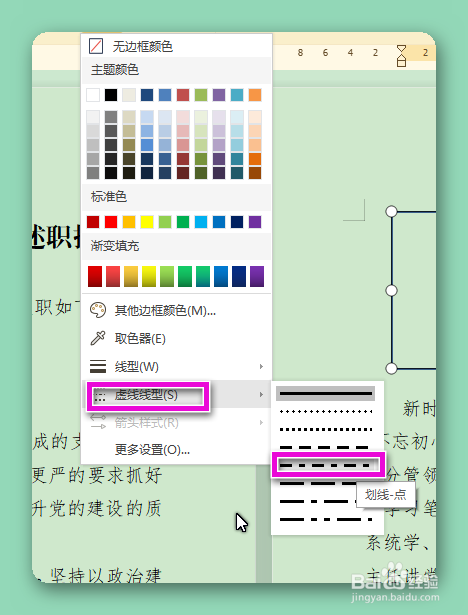Open the line type submenu
The image size is (468, 615).
(176, 367)
